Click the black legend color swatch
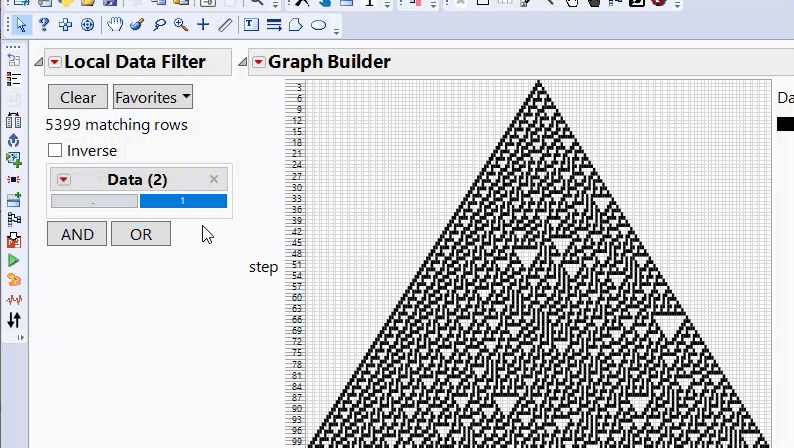794x448 pixels. tap(785, 124)
